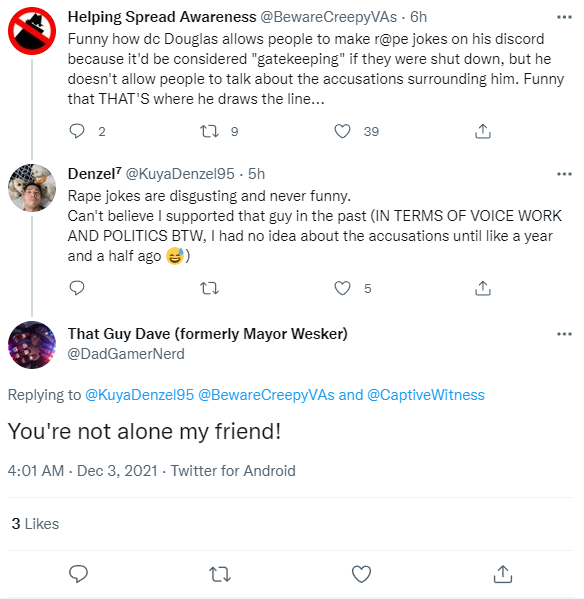584x599 pixels.
Task: Share Denzel's tweet
Action: pyautogui.click(x=483, y=288)
